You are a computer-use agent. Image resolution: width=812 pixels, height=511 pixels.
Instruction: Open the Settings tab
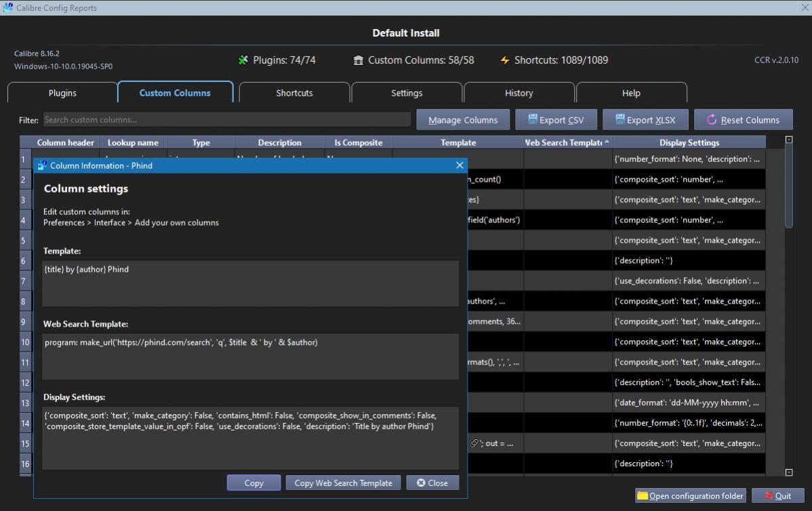click(407, 93)
